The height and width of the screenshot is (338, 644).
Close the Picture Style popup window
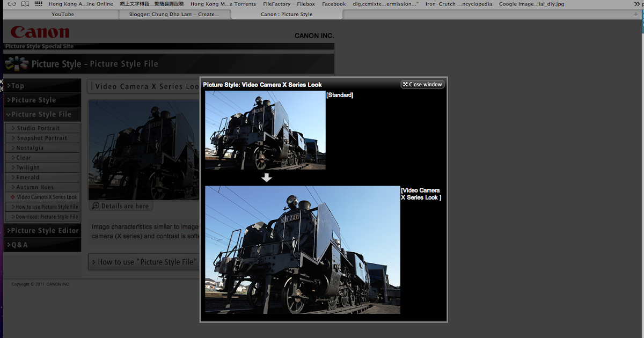423,84
